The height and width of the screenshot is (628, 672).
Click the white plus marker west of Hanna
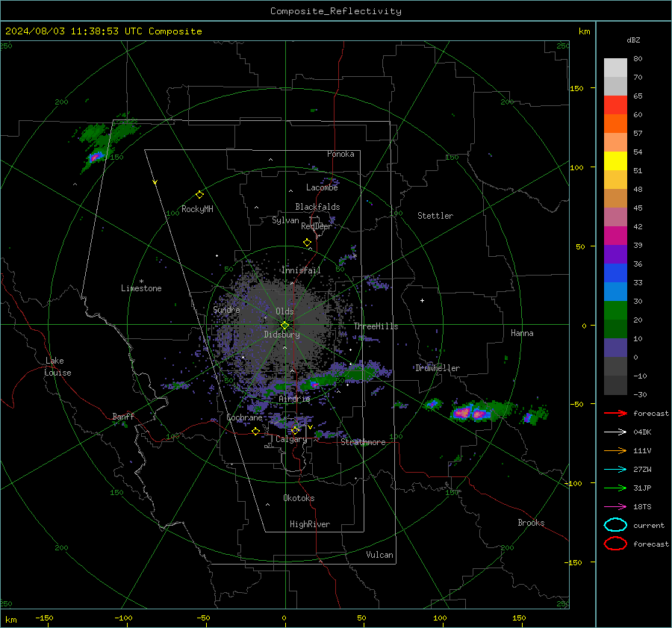click(422, 300)
